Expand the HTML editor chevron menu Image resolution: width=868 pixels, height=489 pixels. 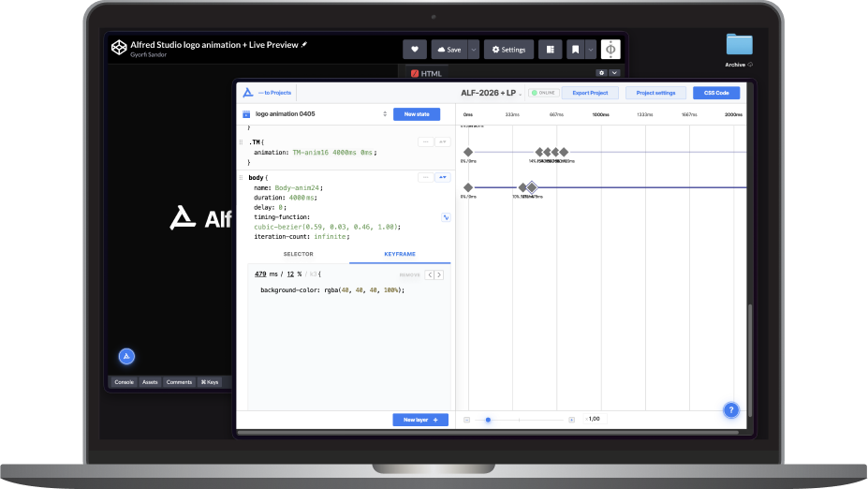coord(614,72)
